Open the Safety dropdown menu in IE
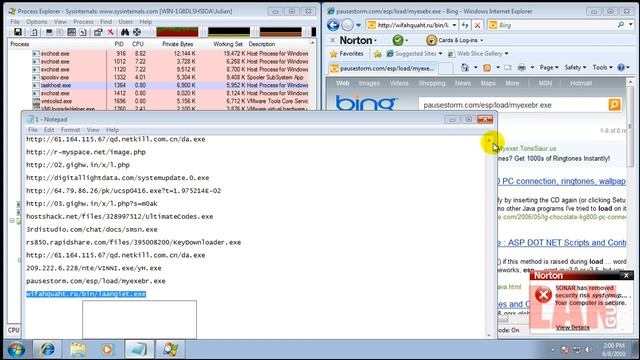 [576, 67]
